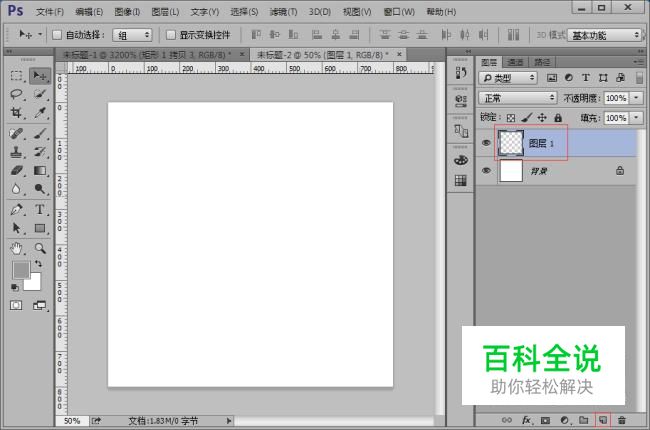Toggle lock all padlock icon
Image resolution: width=650 pixels, height=430 pixels.
click(x=558, y=118)
